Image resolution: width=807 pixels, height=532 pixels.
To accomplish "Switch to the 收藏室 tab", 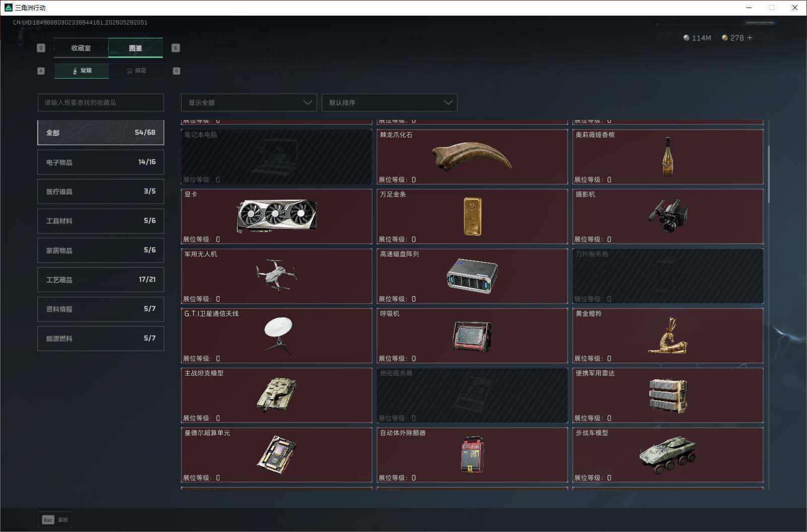I will click(81, 48).
